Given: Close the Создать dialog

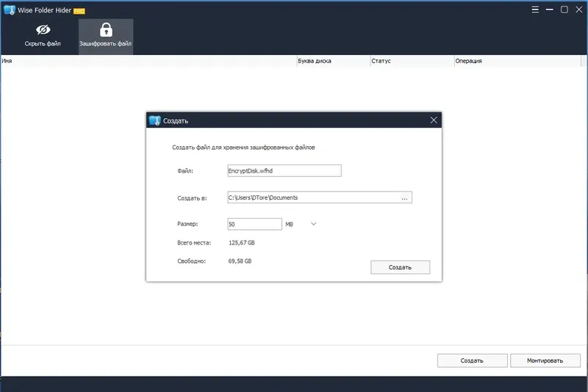Looking at the screenshot, I should click(434, 120).
